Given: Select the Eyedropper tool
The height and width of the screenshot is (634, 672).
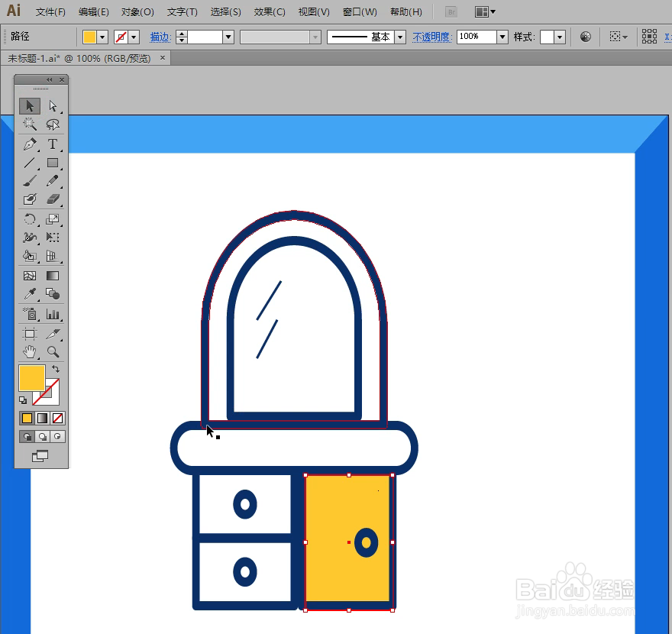Looking at the screenshot, I should [x=30, y=294].
